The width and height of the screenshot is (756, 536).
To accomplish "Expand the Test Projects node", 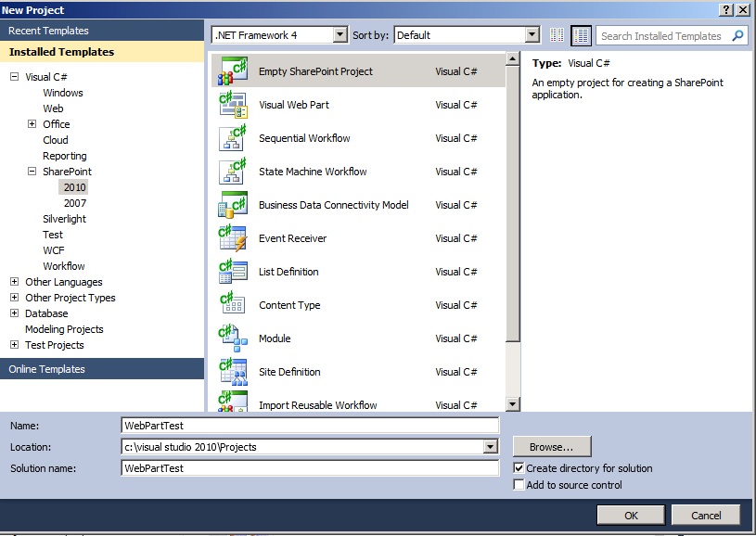I will coord(15,345).
